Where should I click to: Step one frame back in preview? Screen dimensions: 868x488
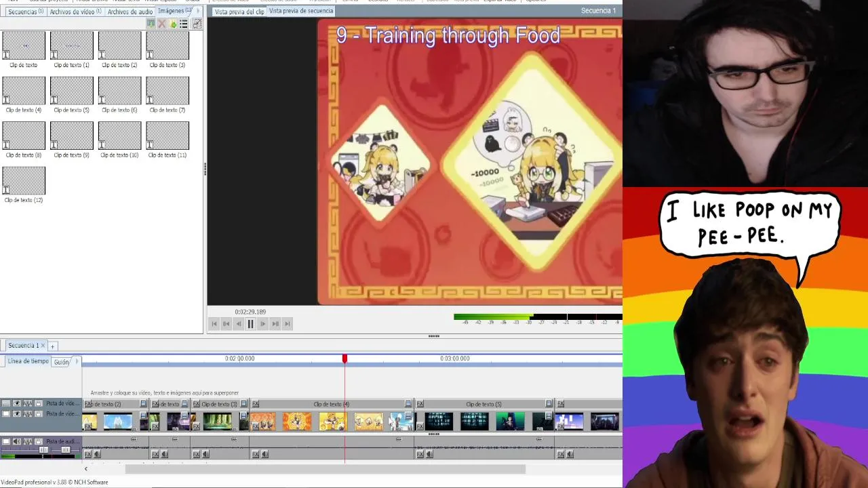[238, 324]
